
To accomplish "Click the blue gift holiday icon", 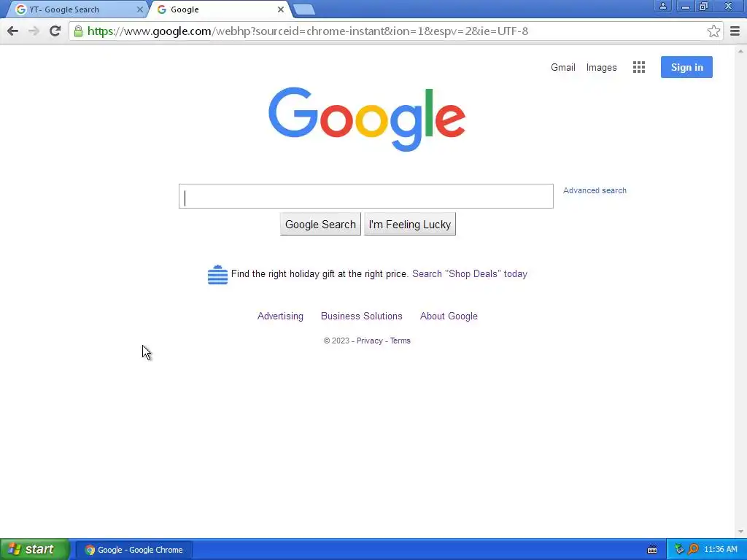I will [217, 275].
